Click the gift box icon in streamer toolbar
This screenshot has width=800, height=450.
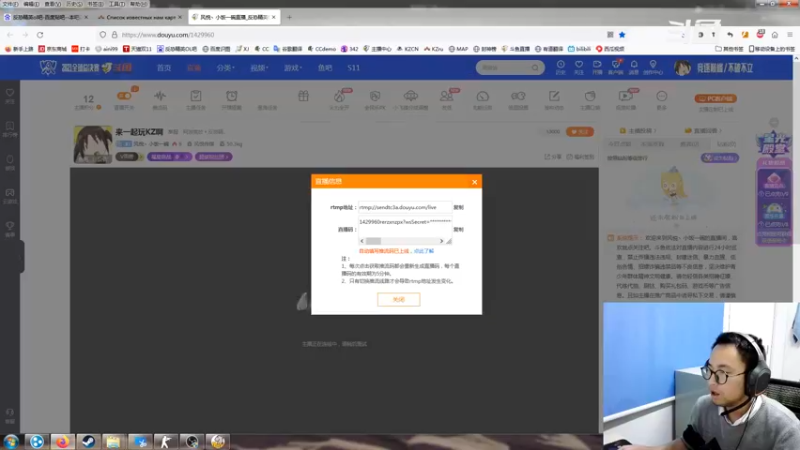[304, 96]
